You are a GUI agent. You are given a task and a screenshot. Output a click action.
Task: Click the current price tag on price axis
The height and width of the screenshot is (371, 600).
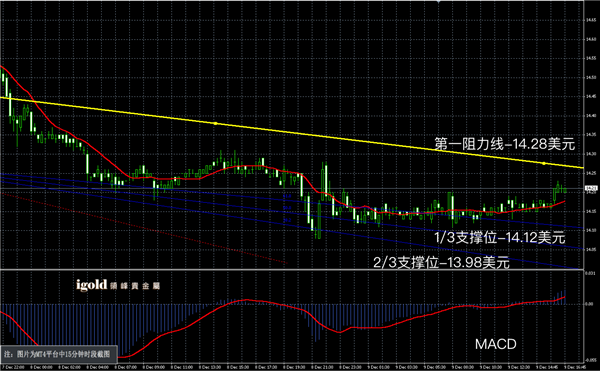tap(592, 188)
